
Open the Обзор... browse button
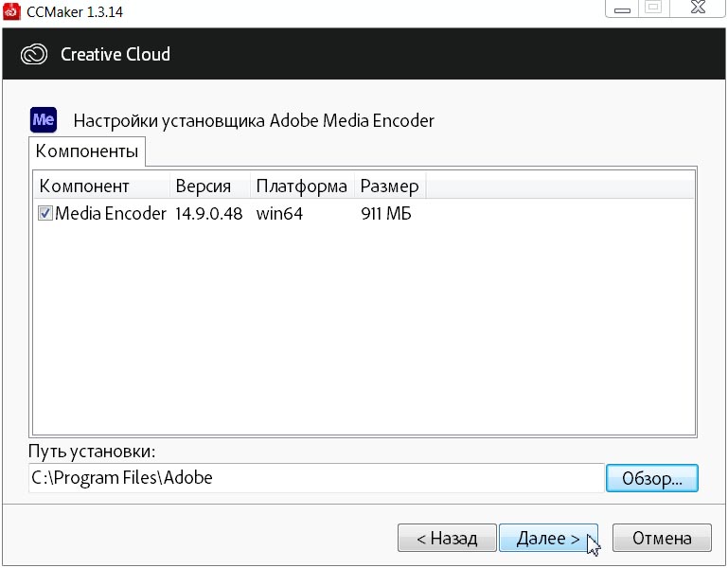(652, 478)
